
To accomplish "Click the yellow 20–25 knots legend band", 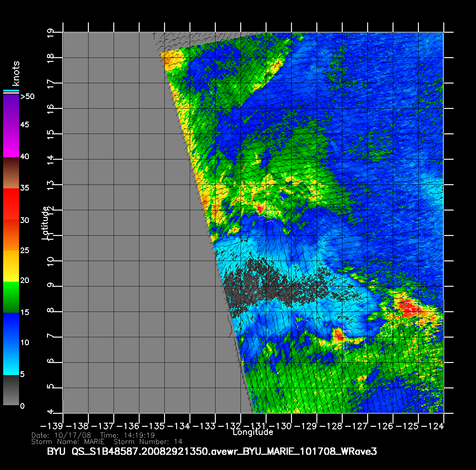I will pyautogui.click(x=11, y=266).
